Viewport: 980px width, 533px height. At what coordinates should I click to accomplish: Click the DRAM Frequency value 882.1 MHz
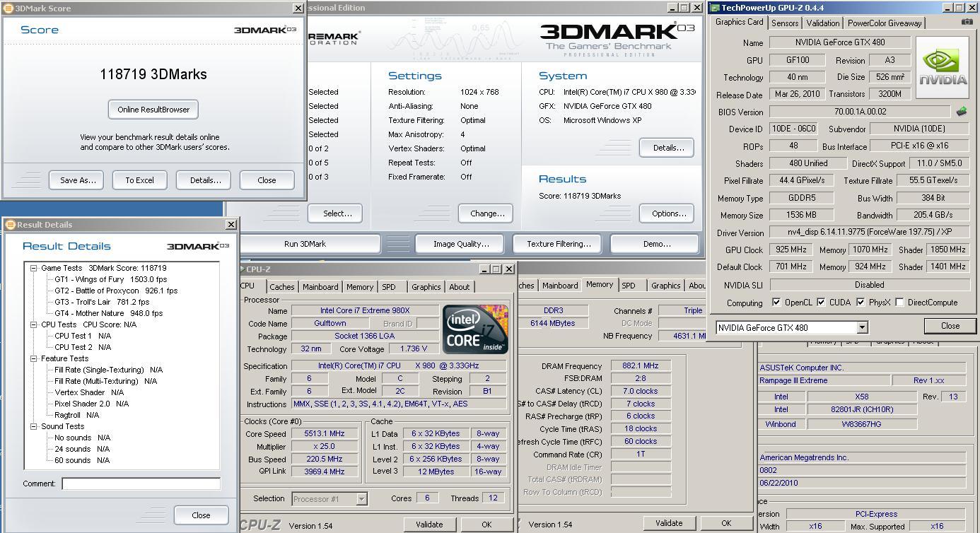click(x=640, y=366)
